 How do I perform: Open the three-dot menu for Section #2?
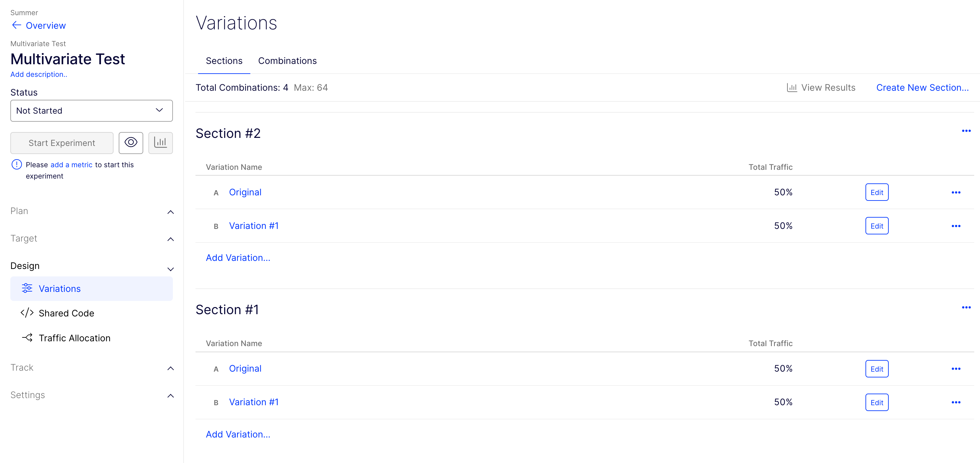click(966, 130)
